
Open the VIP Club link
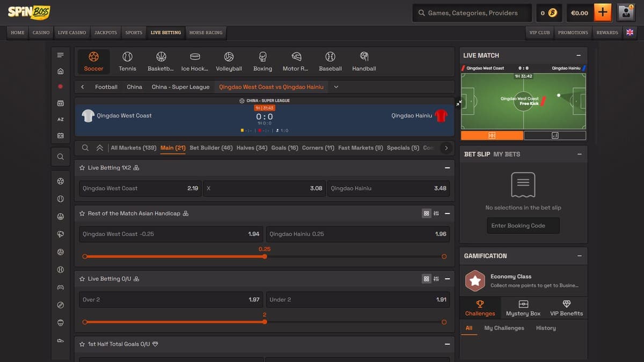[540, 32]
